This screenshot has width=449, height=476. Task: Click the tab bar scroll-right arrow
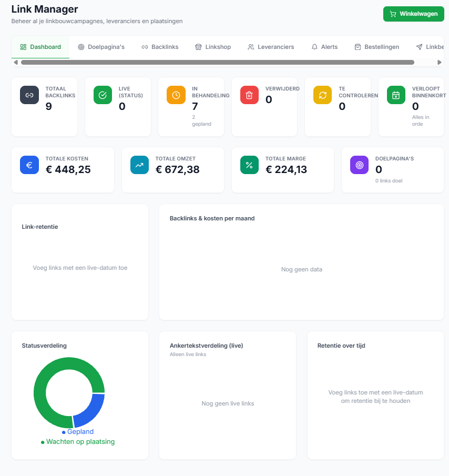tap(440, 62)
